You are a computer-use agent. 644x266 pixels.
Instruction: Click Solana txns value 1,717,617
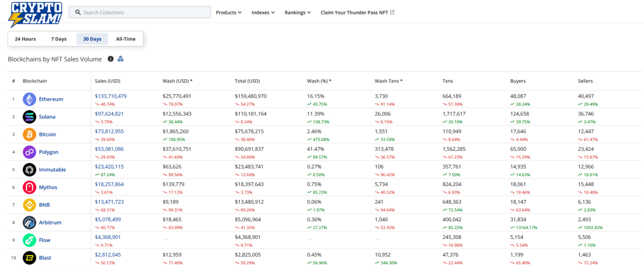pos(454,114)
